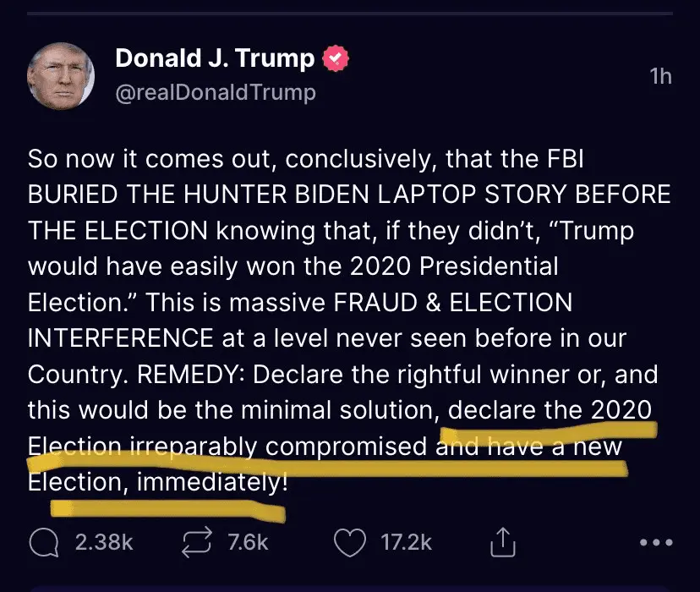
Task: Click the 17.2k like count
Action: point(407,542)
